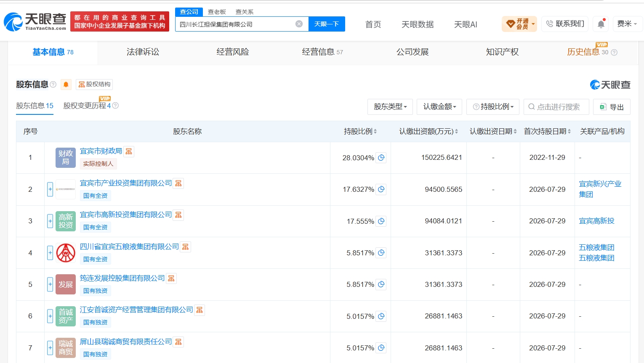
Task: Switch to 经营信息 tab
Action: 322,52
